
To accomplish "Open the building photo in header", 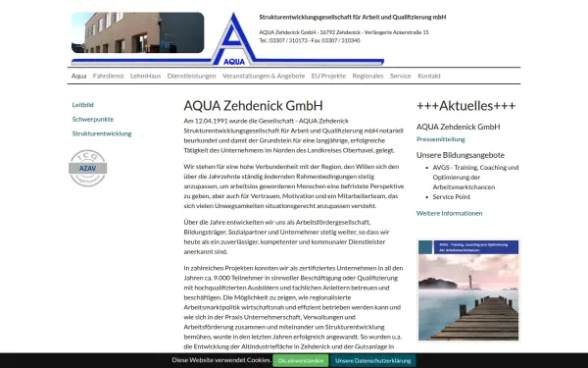I will point(137,32).
